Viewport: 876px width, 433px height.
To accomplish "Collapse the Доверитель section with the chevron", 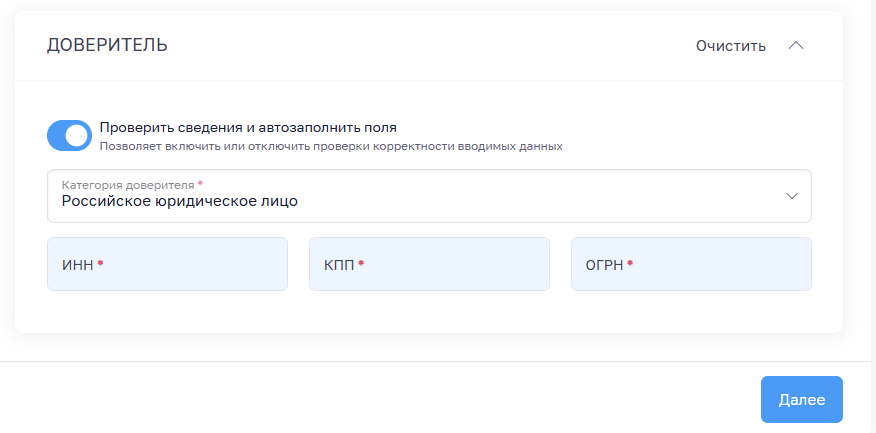I will pyautogui.click(x=796, y=45).
